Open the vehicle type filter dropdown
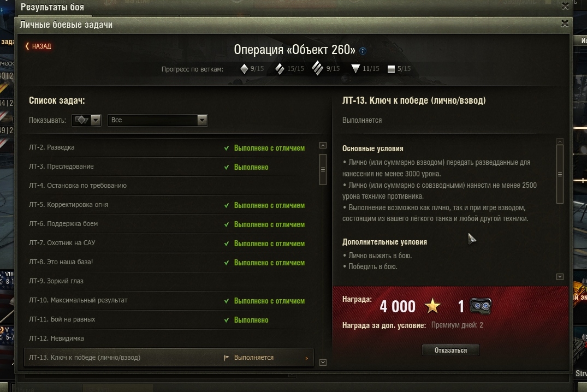 coord(86,120)
